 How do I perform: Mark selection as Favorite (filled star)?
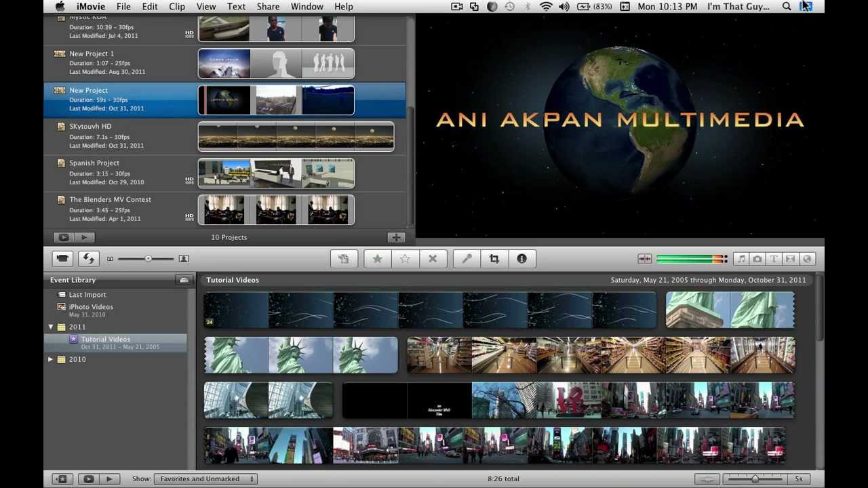[377, 258]
